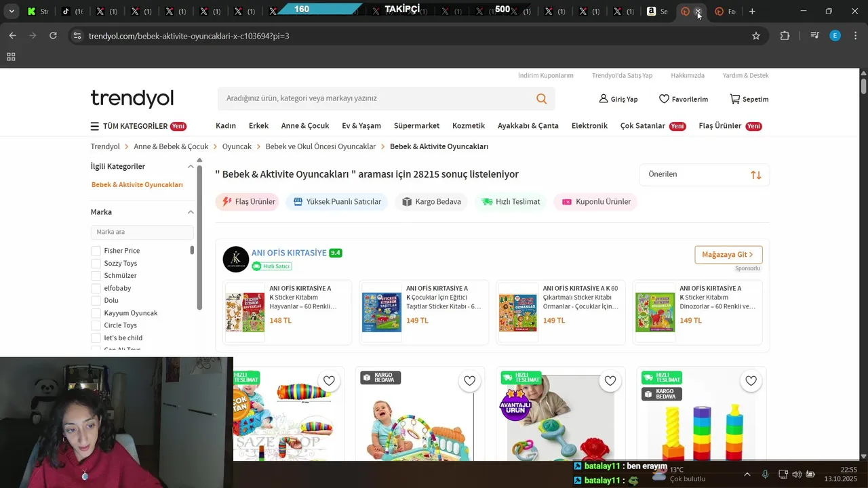Open the Hayvanlar sticker book thumbnail
The height and width of the screenshot is (488, 868).
(x=245, y=312)
